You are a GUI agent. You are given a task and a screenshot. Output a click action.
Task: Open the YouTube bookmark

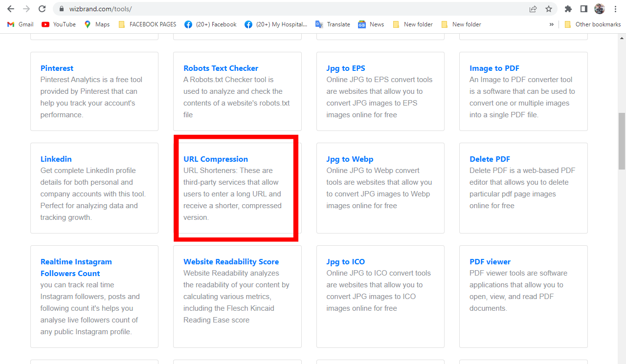pyautogui.click(x=58, y=24)
